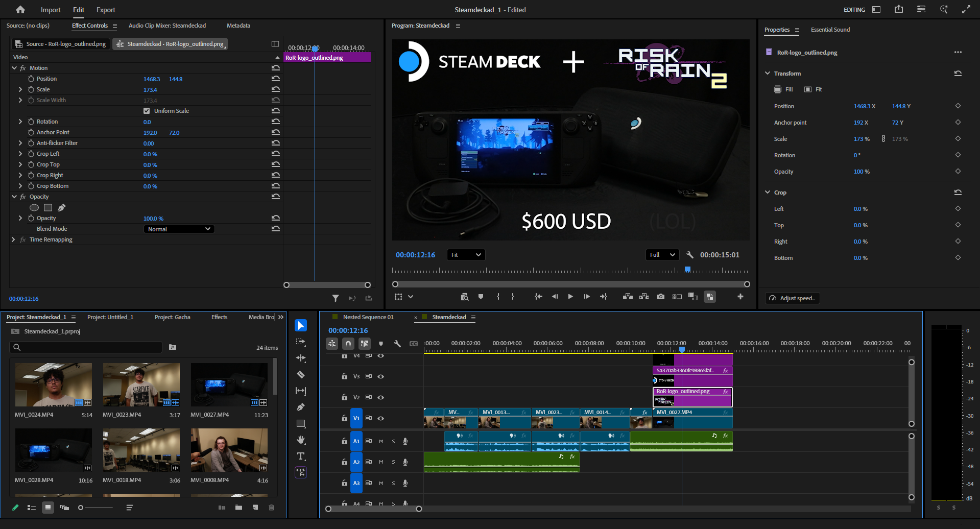Viewport: 980px width, 529px height.
Task: Click Play in Program monitor
Action: tap(570, 297)
